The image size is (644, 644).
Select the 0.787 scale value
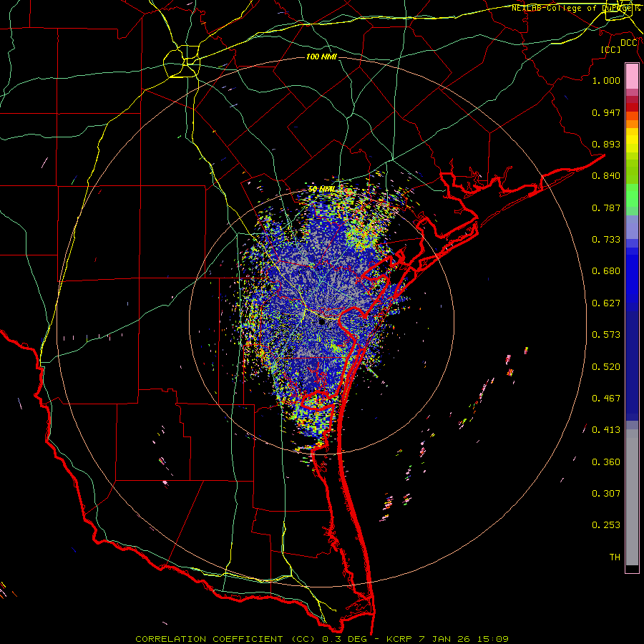pyautogui.click(x=606, y=208)
